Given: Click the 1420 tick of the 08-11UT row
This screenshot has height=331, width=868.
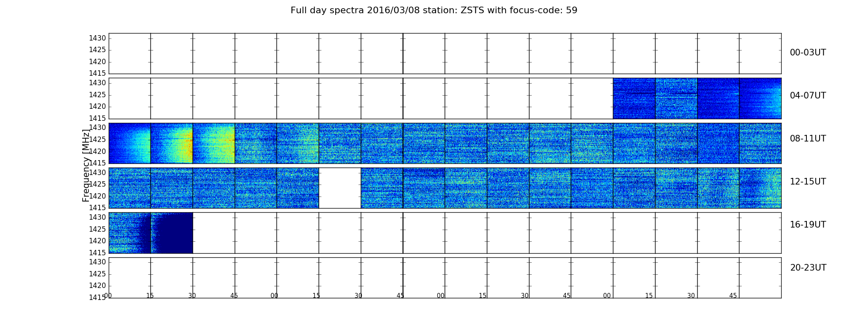Looking at the screenshot, I should coord(98,151).
